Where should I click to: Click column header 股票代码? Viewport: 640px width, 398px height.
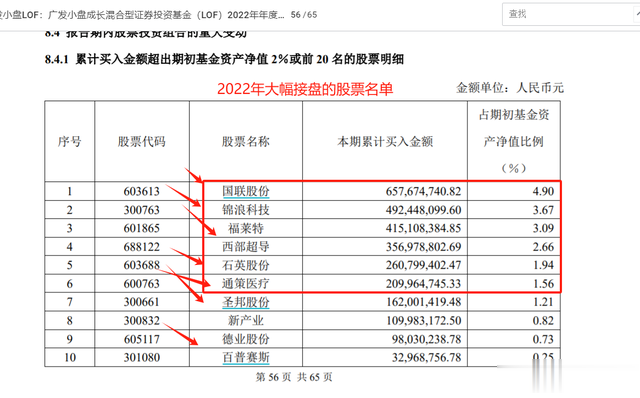click(x=142, y=142)
